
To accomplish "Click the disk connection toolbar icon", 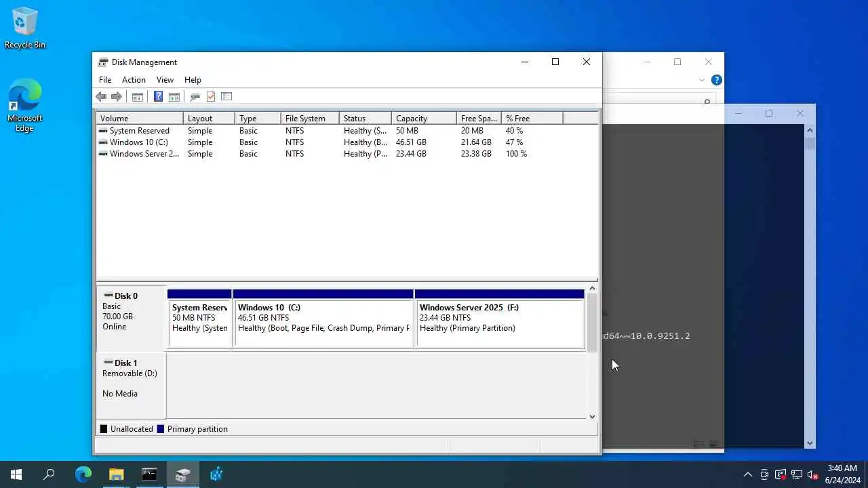I will tap(195, 97).
